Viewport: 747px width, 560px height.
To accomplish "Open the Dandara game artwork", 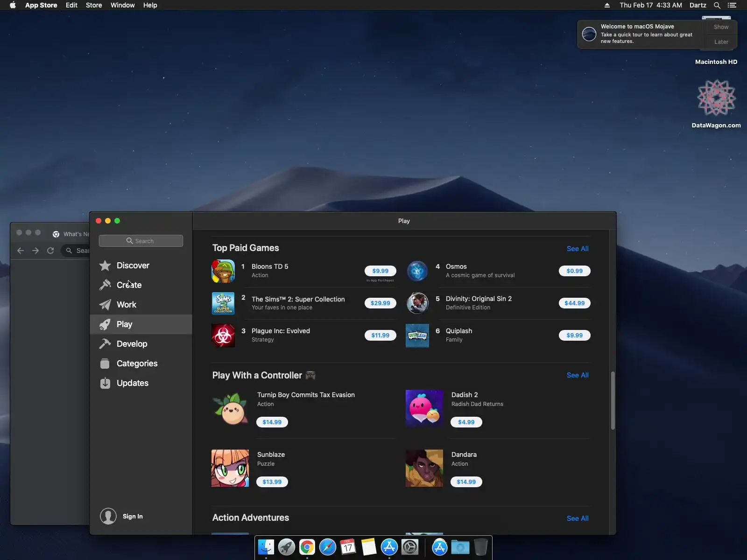I will [x=424, y=469].
